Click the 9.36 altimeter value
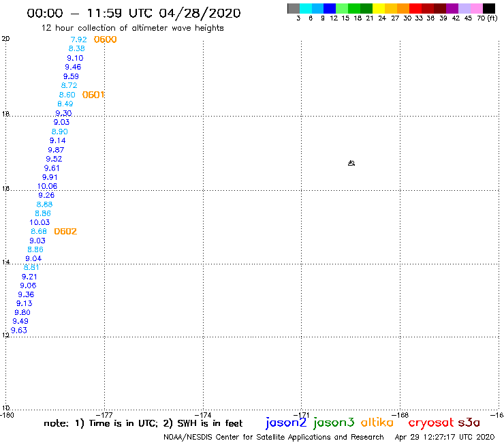 pos(26,294)
